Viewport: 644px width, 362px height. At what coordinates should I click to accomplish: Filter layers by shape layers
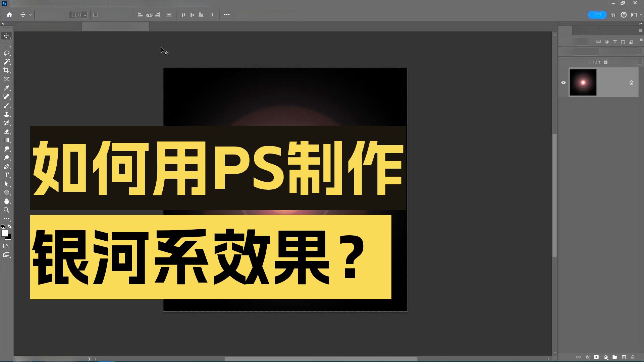[x=623, y=42]
